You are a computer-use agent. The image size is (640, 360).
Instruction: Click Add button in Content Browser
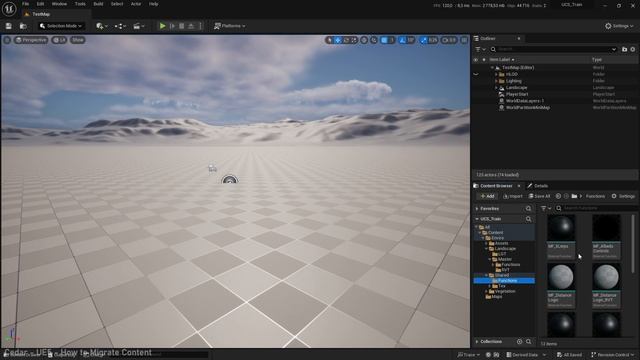(x=487, y=196)
